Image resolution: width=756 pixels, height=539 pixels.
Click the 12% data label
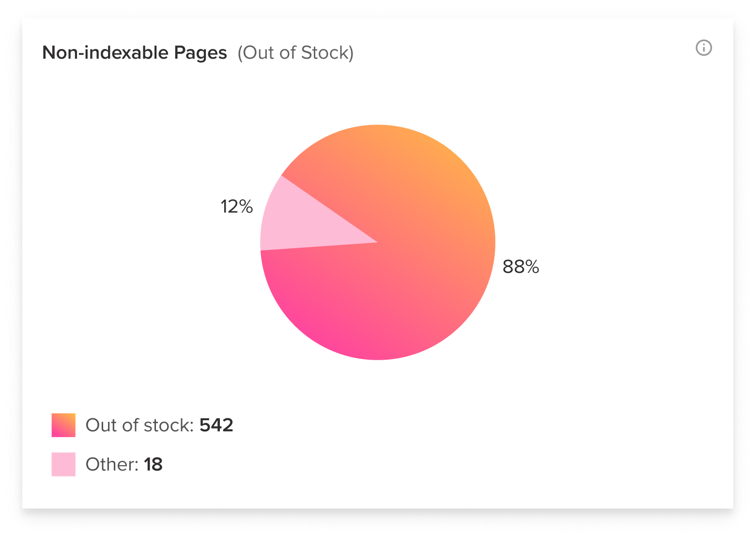(x=236, y=207)
